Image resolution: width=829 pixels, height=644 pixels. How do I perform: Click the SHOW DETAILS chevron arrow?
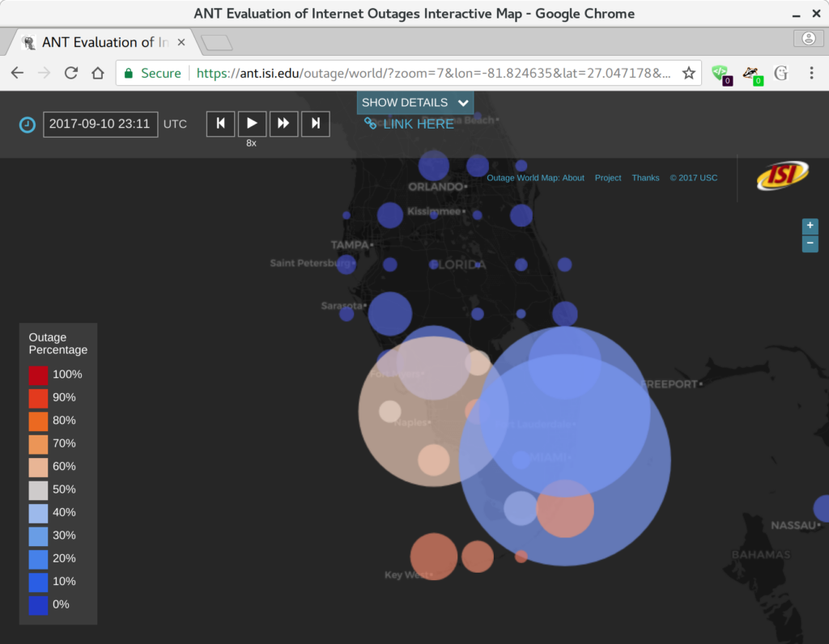[463, 103]
